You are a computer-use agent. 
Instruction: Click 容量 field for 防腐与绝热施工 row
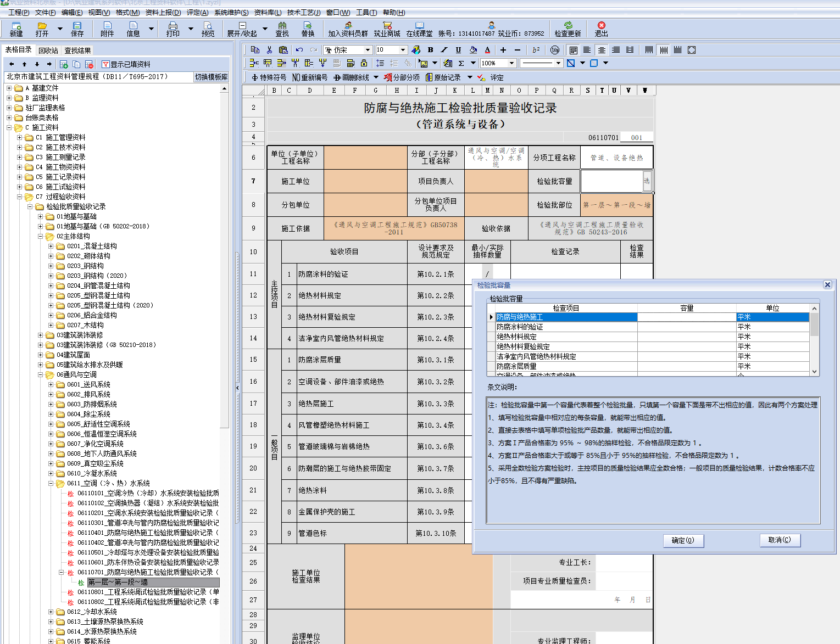[687, 317]
